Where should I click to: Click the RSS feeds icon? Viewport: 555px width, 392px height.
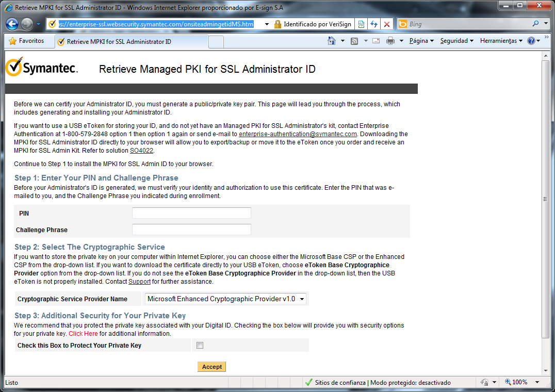pos(354,41)
